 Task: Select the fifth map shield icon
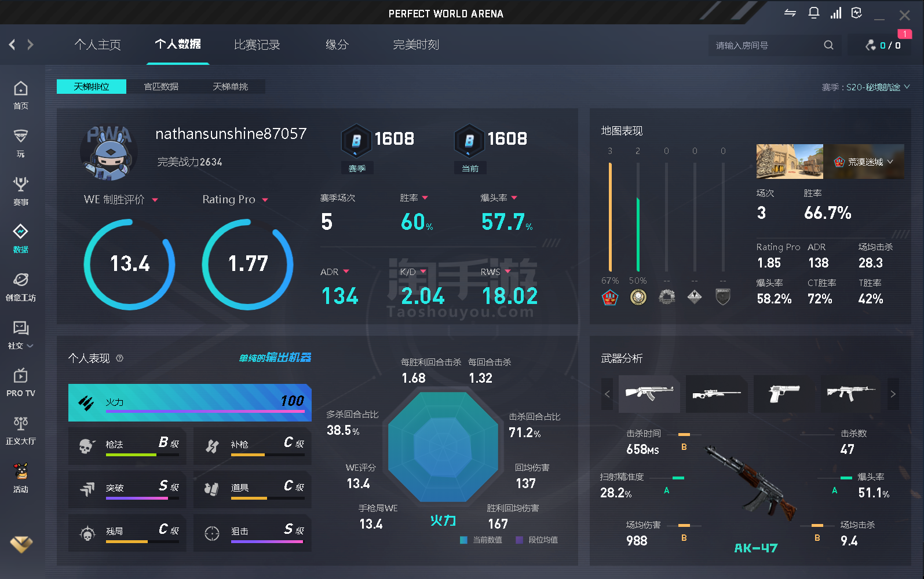723,297
